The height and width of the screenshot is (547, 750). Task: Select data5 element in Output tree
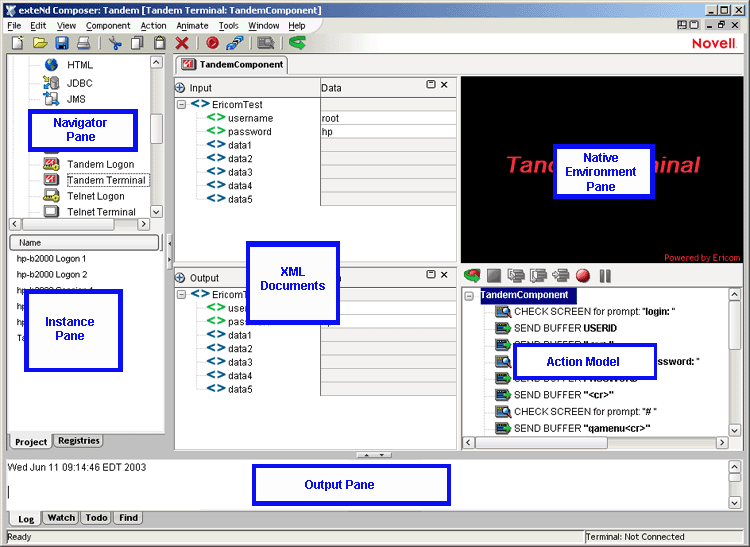[240, 389]
